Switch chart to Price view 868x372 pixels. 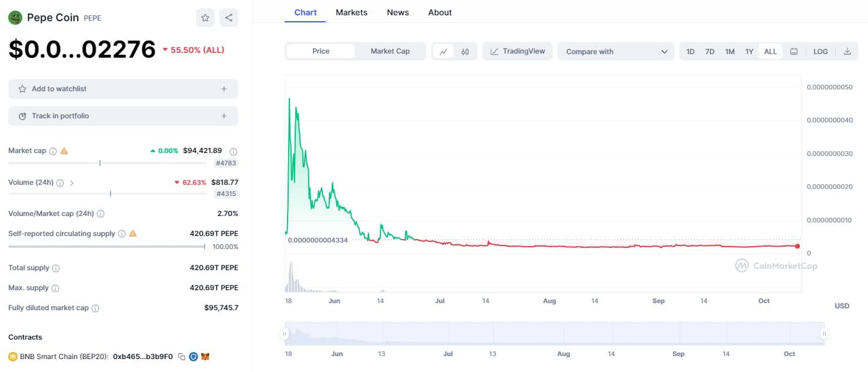[x=321, y=51]
